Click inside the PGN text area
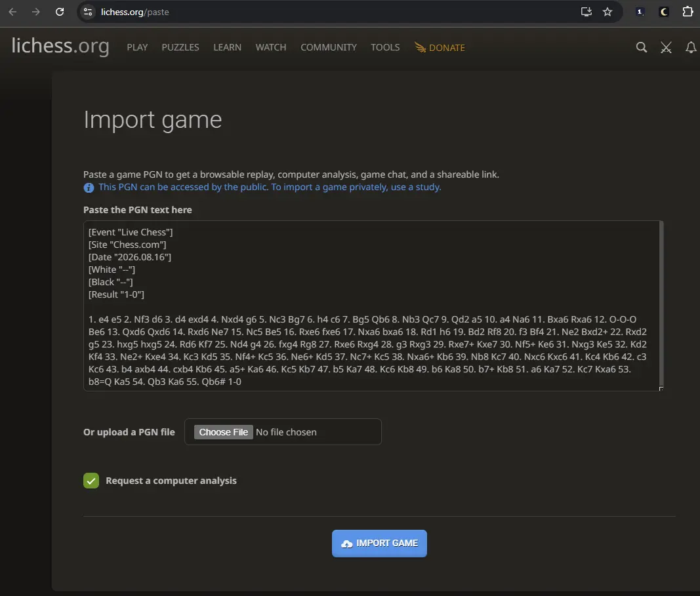This screenshot has height=596, width=700. pos(373,306)
